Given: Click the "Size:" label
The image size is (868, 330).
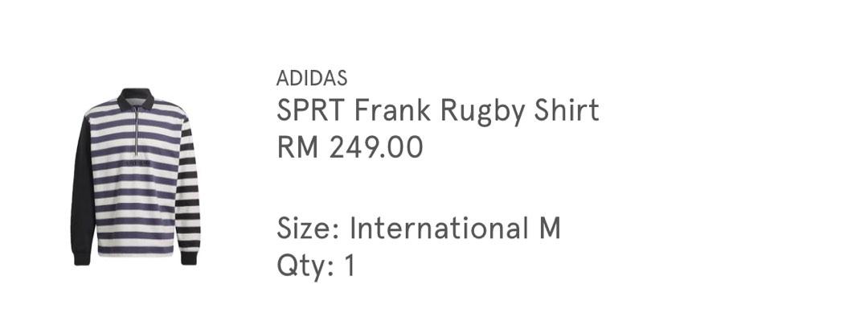Looking at the screenshot, I should [x=308, y=229].
